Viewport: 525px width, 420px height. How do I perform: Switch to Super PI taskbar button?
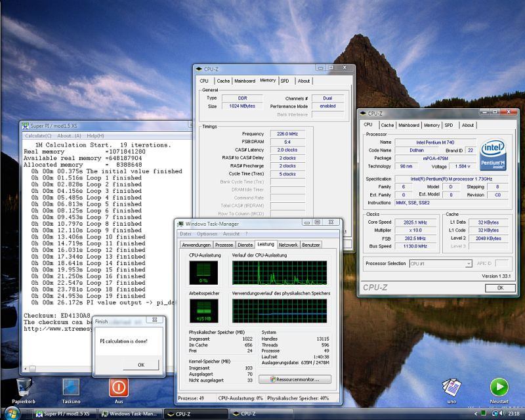point(65,414)
